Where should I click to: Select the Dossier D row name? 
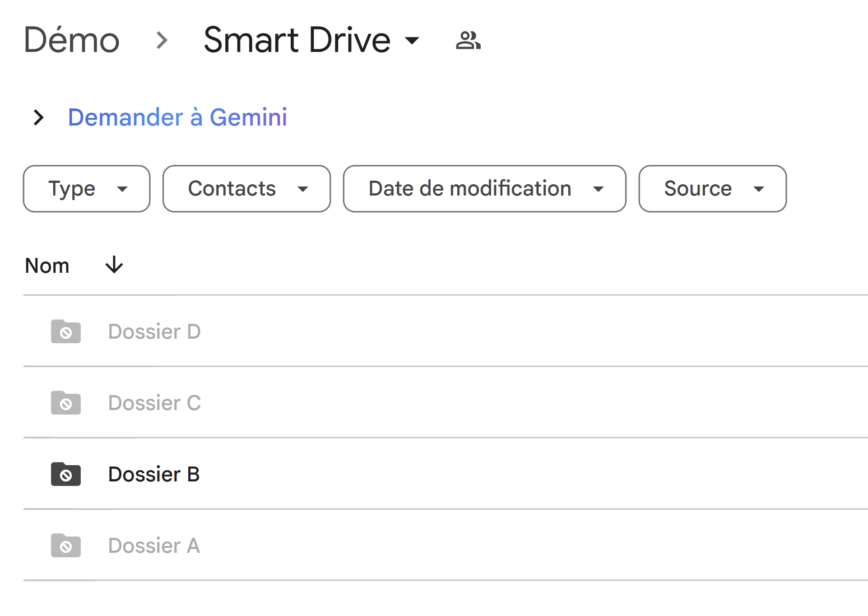click(x=154, y=331)
